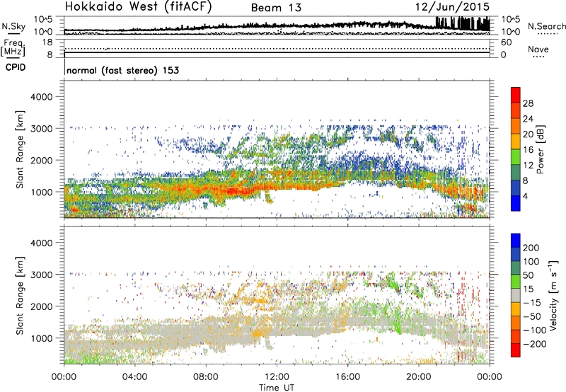The height and width of the screenshot is (392, 566).
Task: Pick the yellow-orange 16–20 dB power segment
Action: pyautogui.click(x=516, y=142)
